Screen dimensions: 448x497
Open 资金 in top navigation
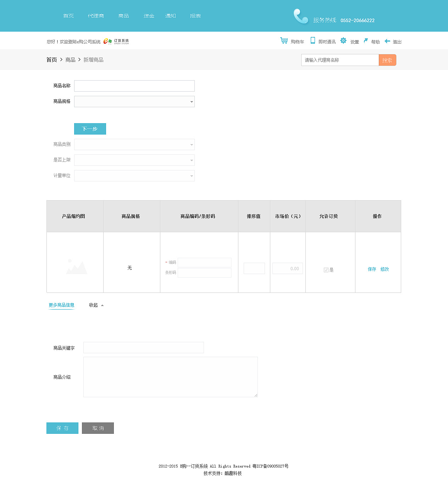click(x=149, y=16)
